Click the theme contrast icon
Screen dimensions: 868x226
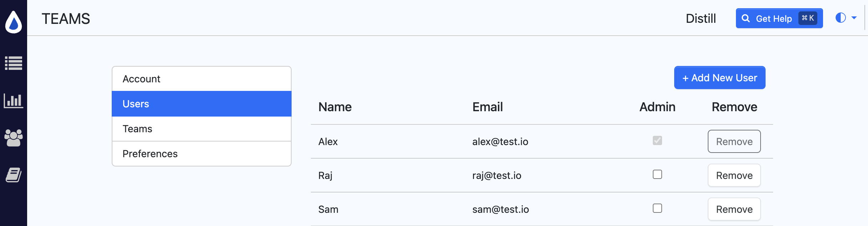(x=841, y=17)
